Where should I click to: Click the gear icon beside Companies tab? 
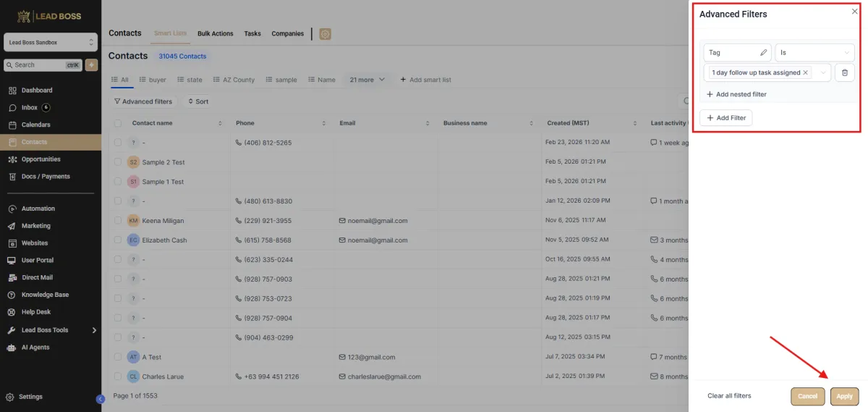[x=325, y=34]
